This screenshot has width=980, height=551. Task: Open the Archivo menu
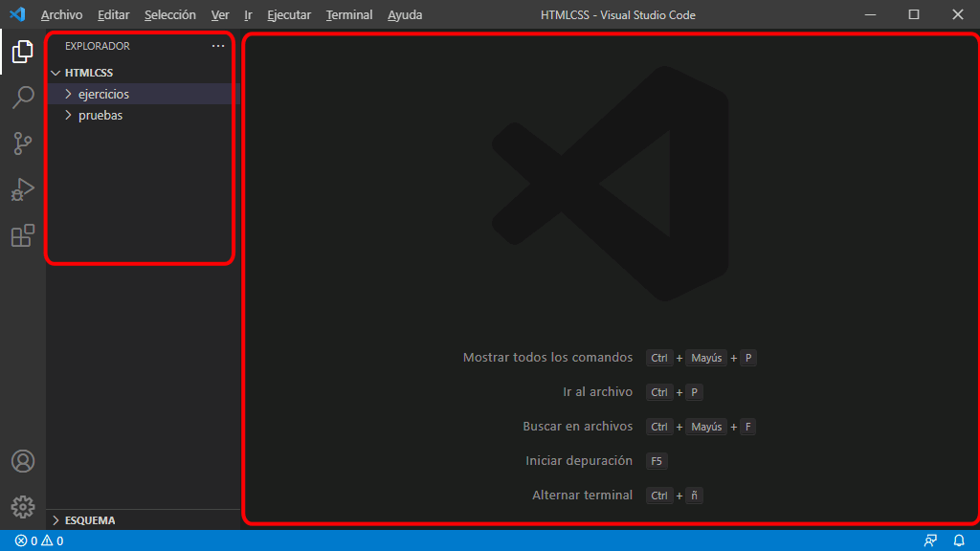62,14
